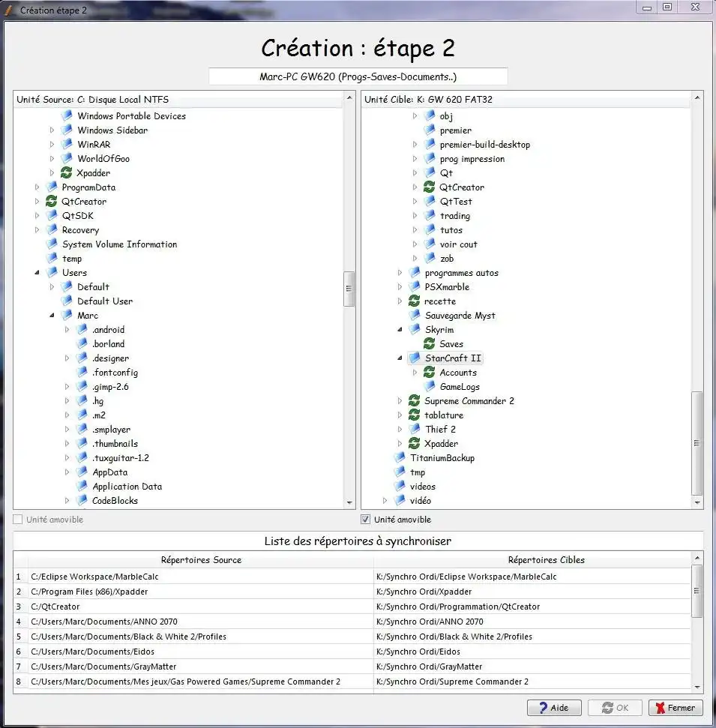The image size is (716, 728).
Task: Collapse the Users folder
Action: 37,273
